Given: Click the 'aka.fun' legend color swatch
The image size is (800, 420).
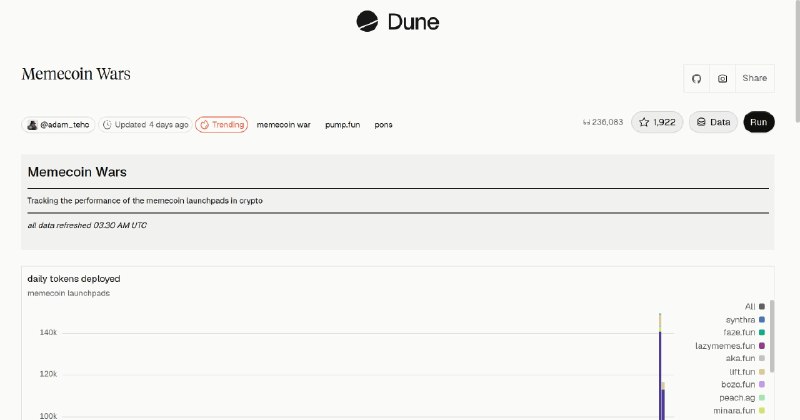Looking at the screenshot, I should point(762,358).
